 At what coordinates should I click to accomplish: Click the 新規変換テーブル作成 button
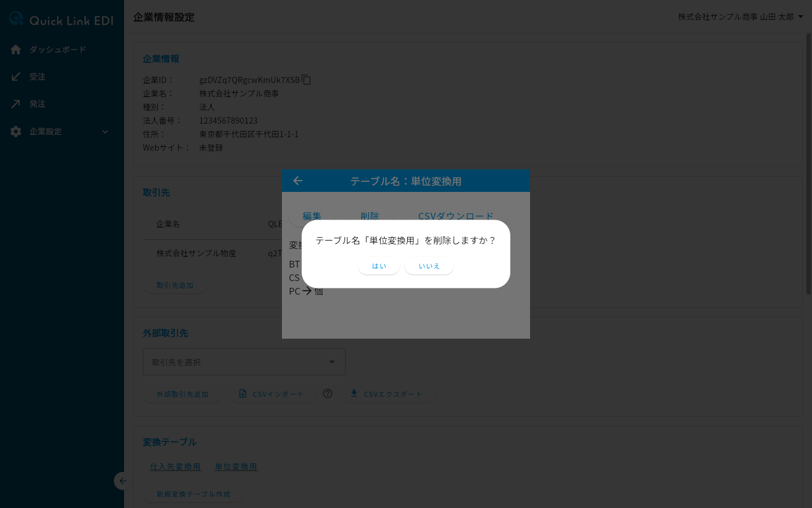click(x=193, y=494)
